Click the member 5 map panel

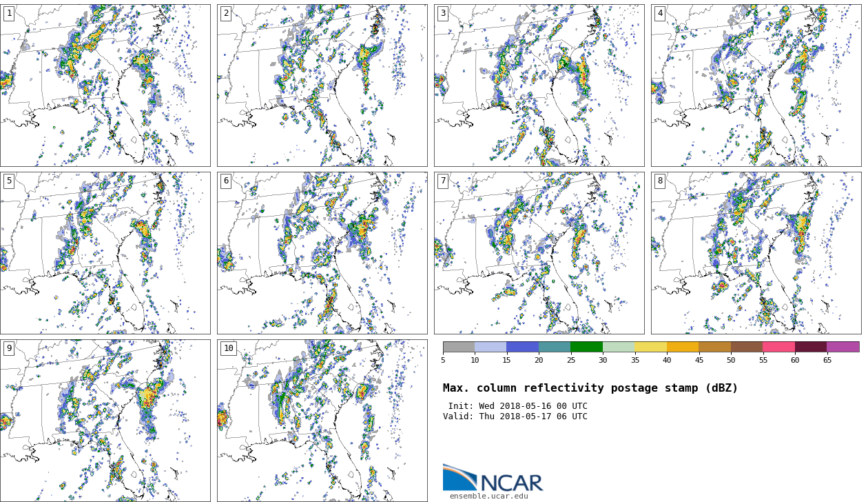point(105,253)
